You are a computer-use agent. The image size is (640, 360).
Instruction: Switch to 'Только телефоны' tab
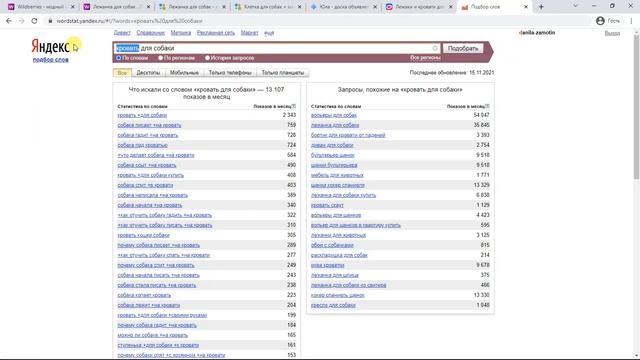tap(230, 73)
